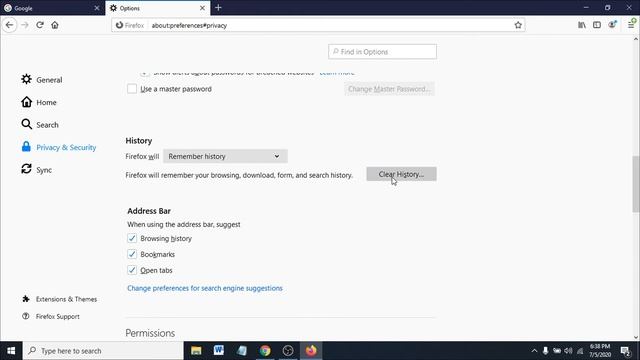This screenshot has width=640, height=360.
Task: Open search engine suggestions preferences link
Action: pos(205,288)
